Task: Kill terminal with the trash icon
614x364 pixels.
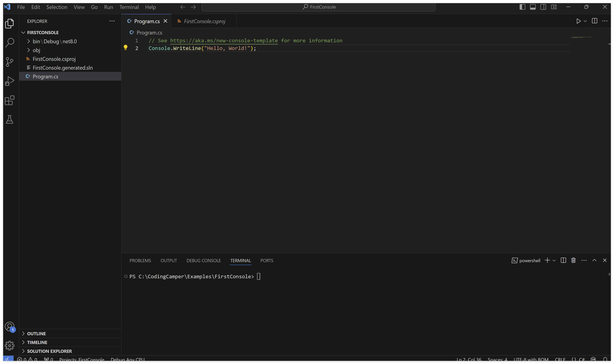Action: pyautogui.click(x=573, y=260)
